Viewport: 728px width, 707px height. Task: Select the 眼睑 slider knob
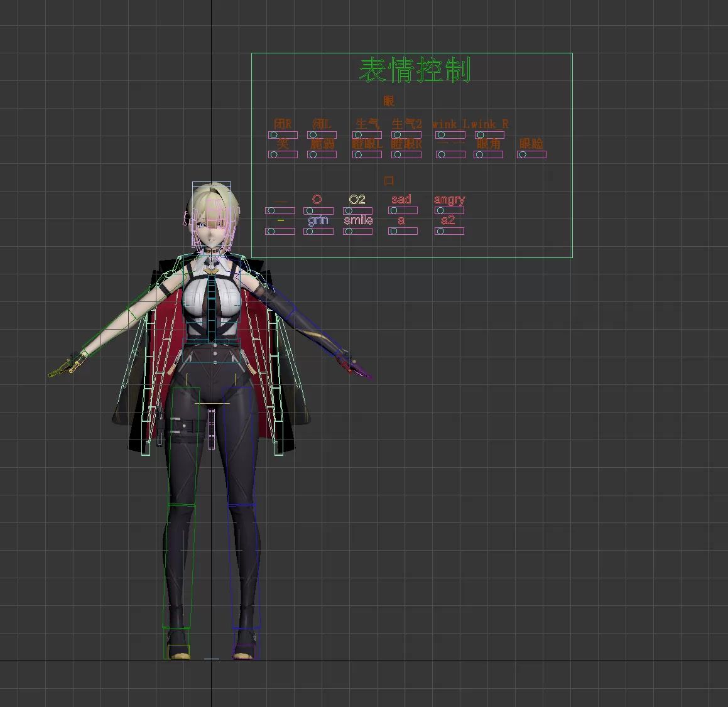coord(523,154)
